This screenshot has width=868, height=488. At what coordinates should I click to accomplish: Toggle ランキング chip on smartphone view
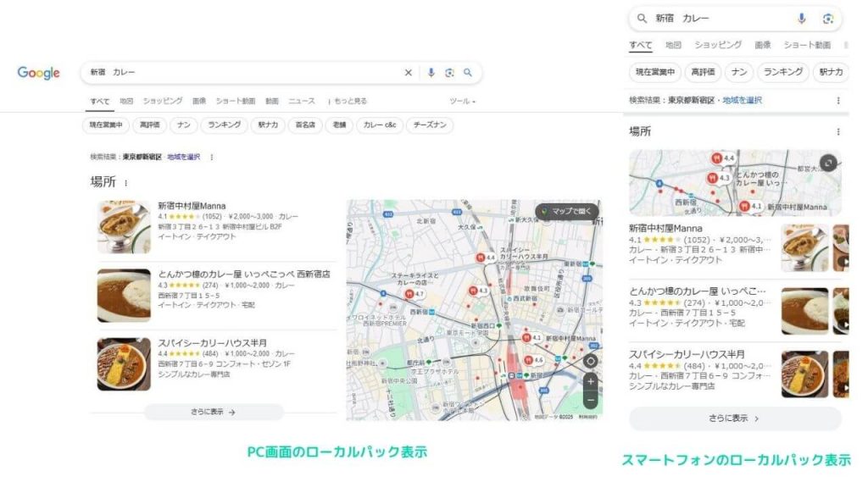[x=782, y=72]
